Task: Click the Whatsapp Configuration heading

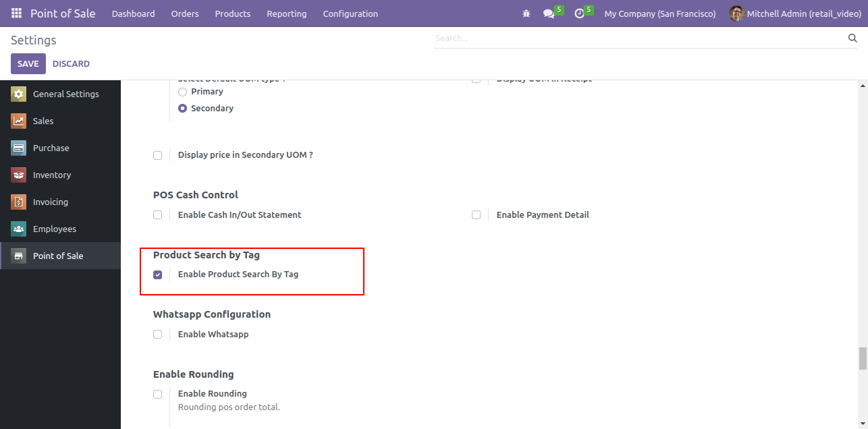Action: tap(212, 315)
